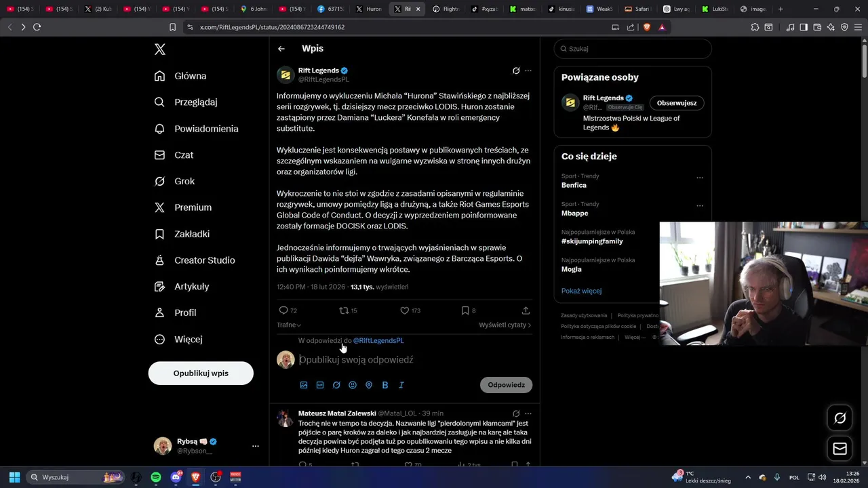Image resolution: width=868 pixels, height=488 pixels.
Task: Switch to the Huron tab
Action: point(370,9)
